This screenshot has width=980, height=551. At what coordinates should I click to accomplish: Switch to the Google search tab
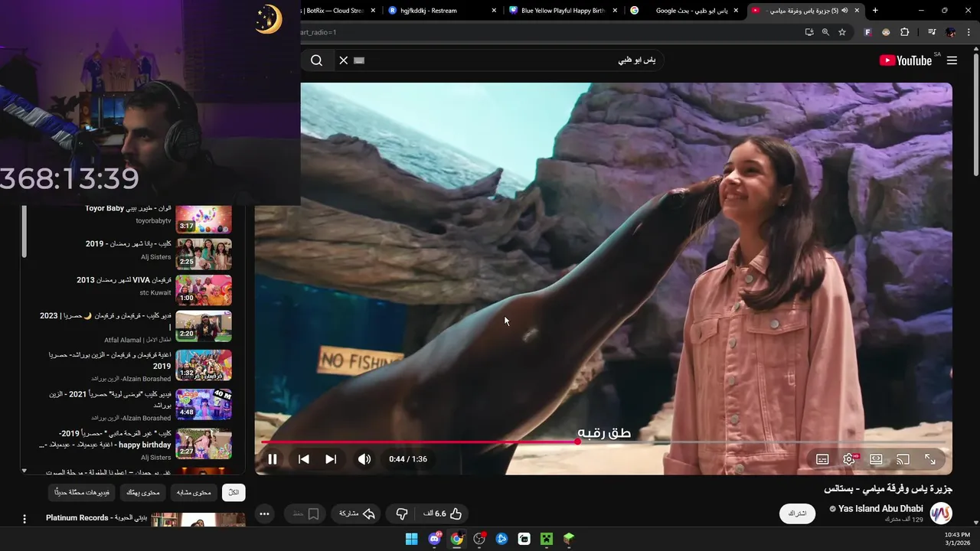(x=684, y=11)
